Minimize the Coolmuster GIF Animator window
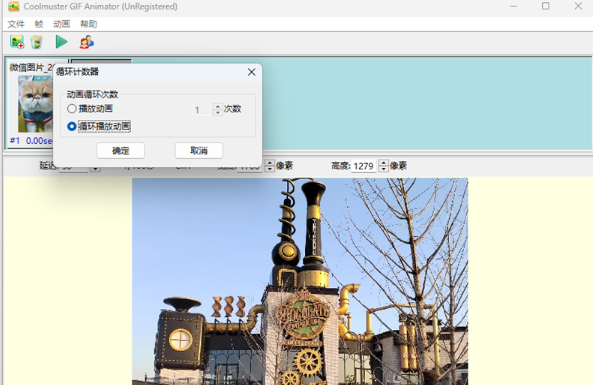593x385 pixels. tap(513, 6)
